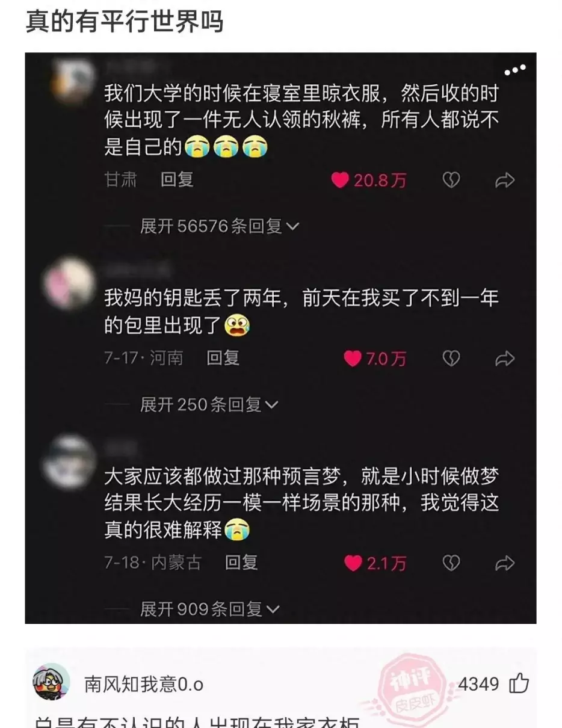Screen dimensions: 562x728
Task: Reply to the 7-18 内蒙古 comment
Action: tap(241, 563)
